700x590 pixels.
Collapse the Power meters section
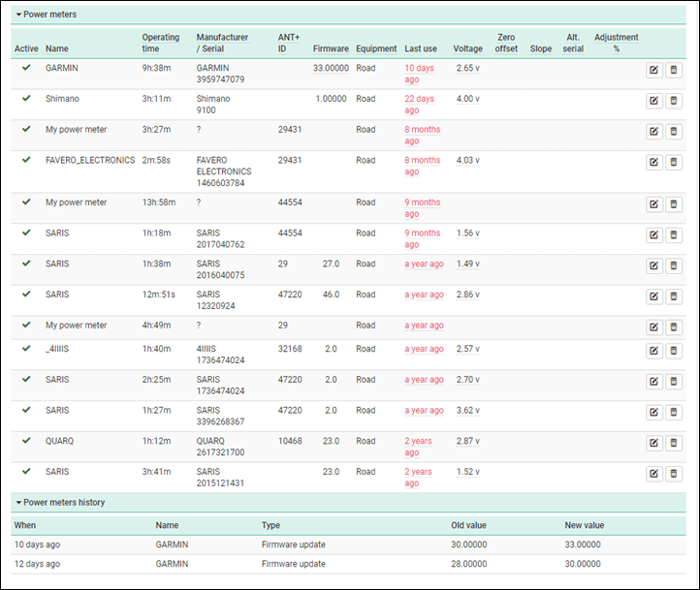[46, 15]
